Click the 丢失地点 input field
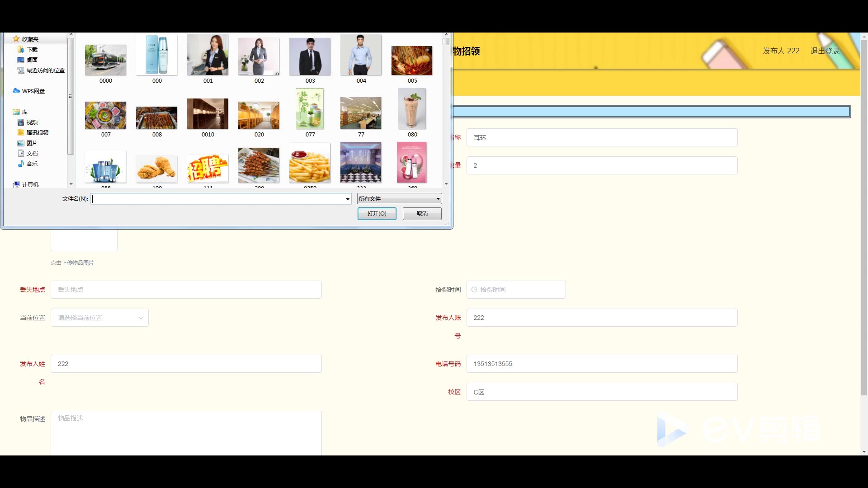The height and width of the screenshot is (488, 868). (x=186, y=290)
